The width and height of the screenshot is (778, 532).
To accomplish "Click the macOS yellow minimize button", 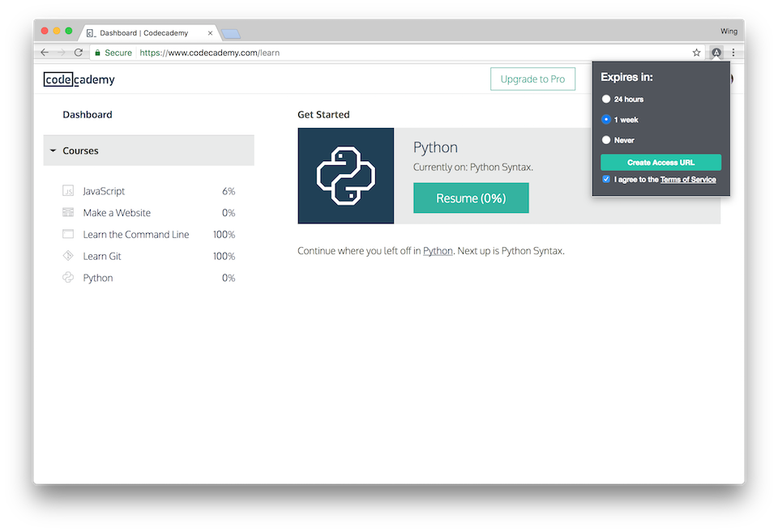I will [x=57, y=31].
